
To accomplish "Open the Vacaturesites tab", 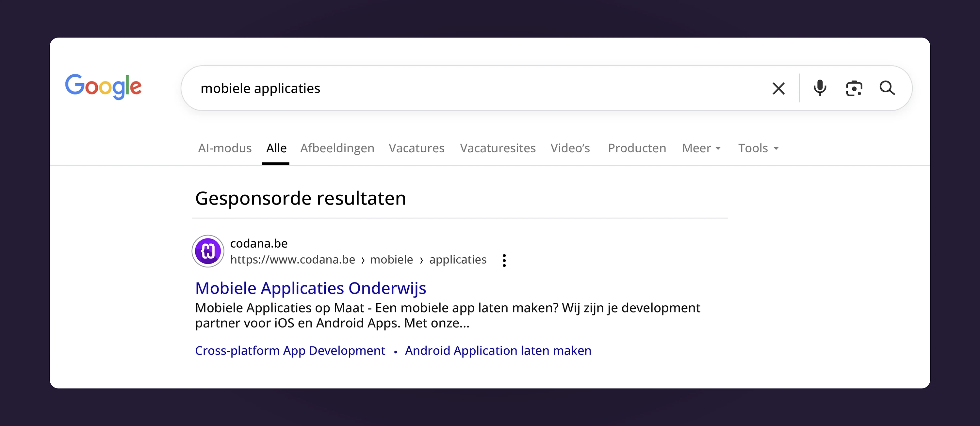I will [498, 148].
